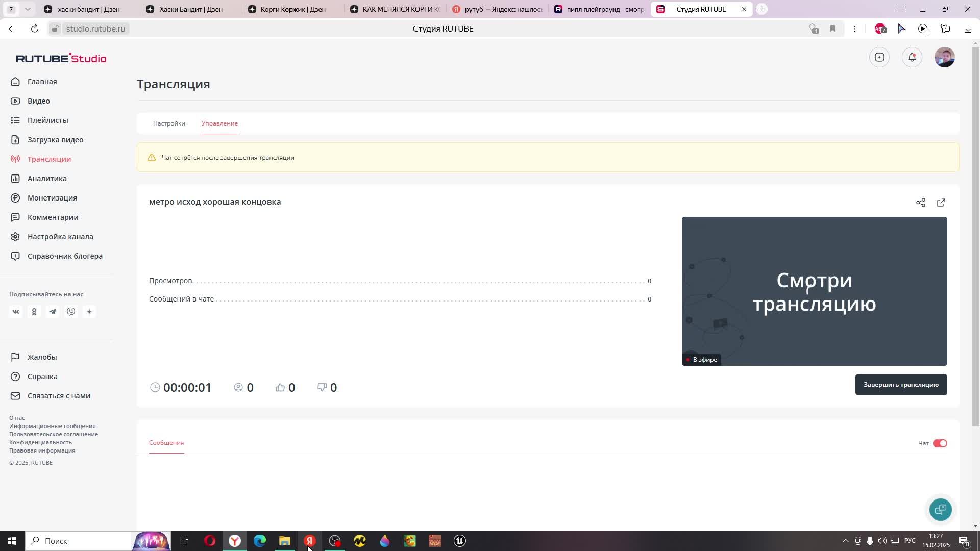Open Загрузка видео page
Image resolution: width=980 pixels, height=551 pixels.
pos(55,140)
